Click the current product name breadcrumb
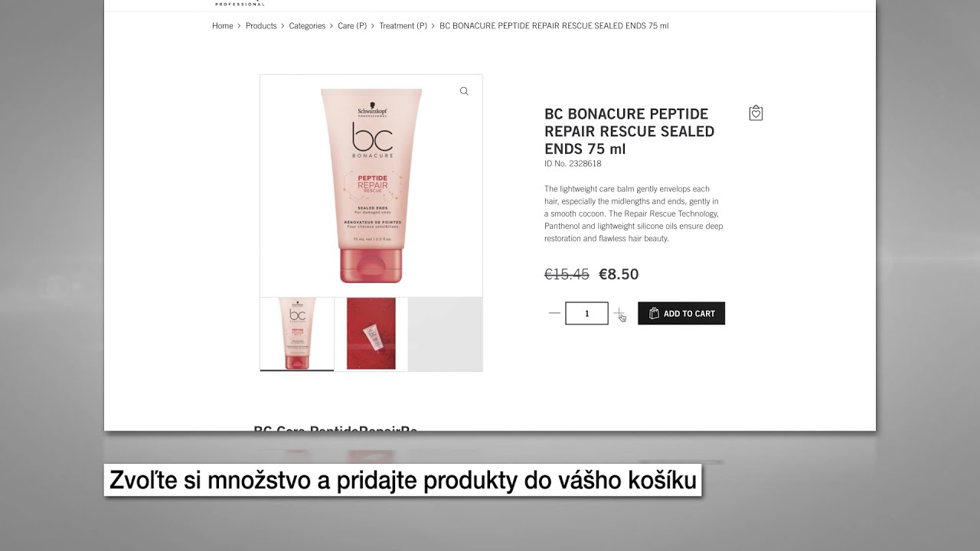 click(x=554, y=25)
